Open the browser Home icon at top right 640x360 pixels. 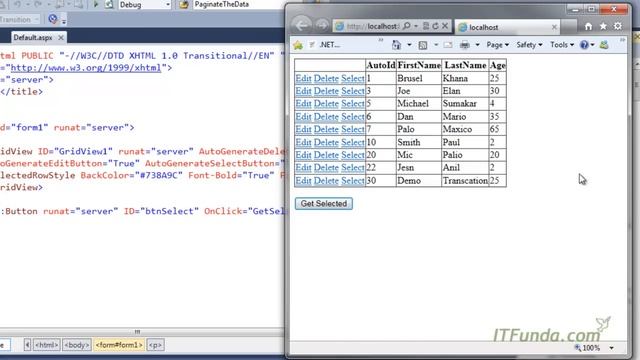[x=588, y=26]
